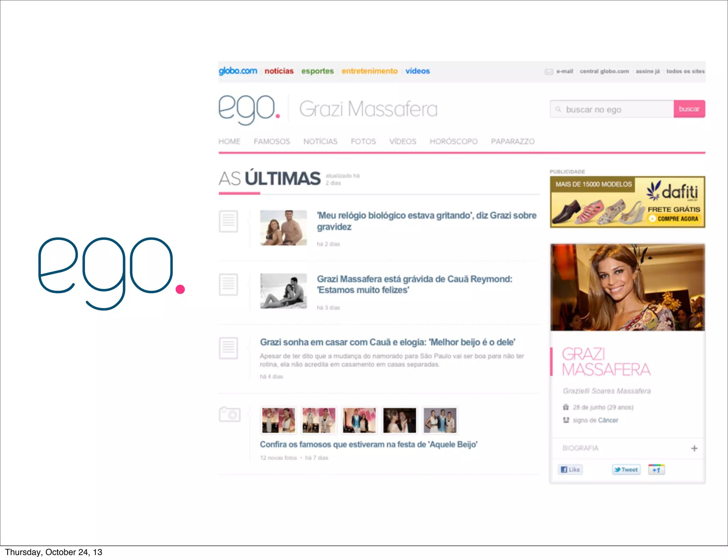Select the Paparazzo menu tab

coord(512,141)
